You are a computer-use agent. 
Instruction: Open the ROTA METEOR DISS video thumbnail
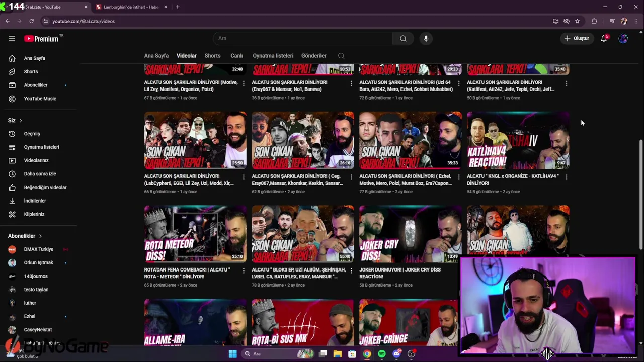195,234
